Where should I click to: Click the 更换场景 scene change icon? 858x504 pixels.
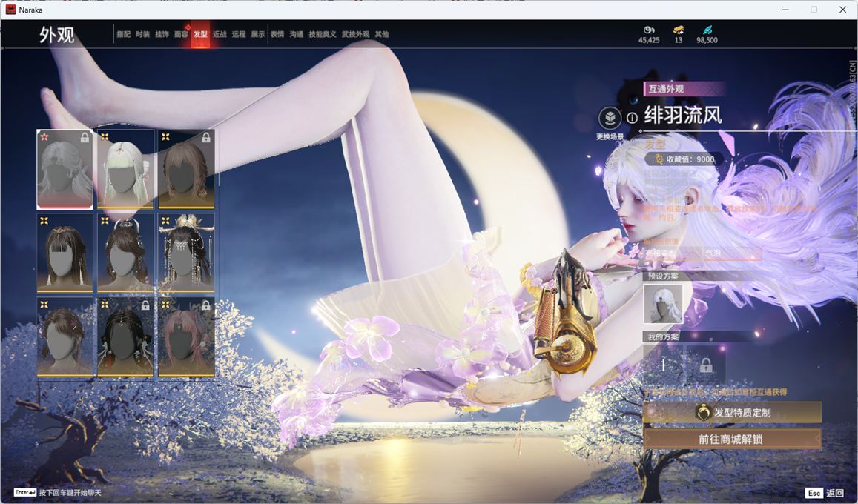pos(610,119)
